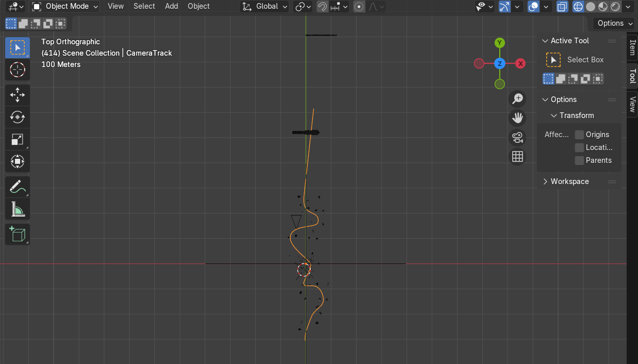
Task: Select the Add Cube tool
Action: 18,235
